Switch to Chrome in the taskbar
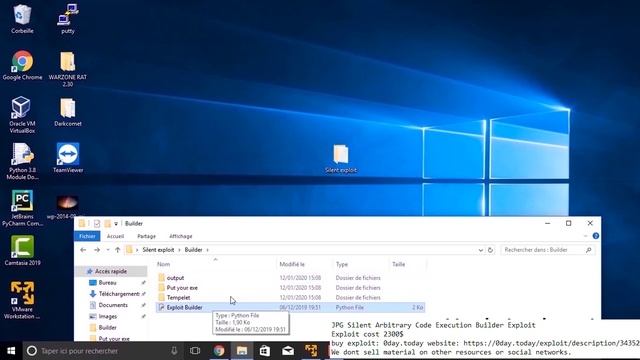 coord(219,351)
